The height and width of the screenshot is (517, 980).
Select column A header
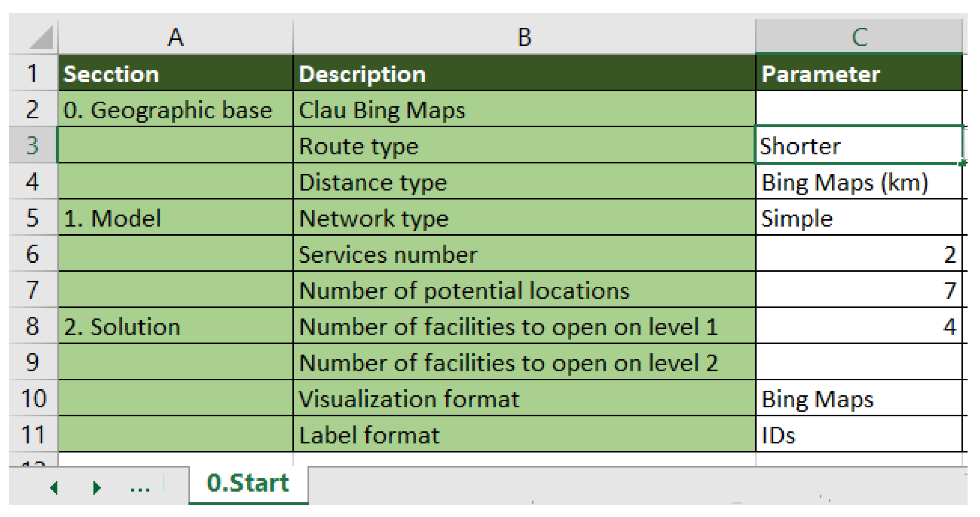pyautogui.click(x=175, y=37)
